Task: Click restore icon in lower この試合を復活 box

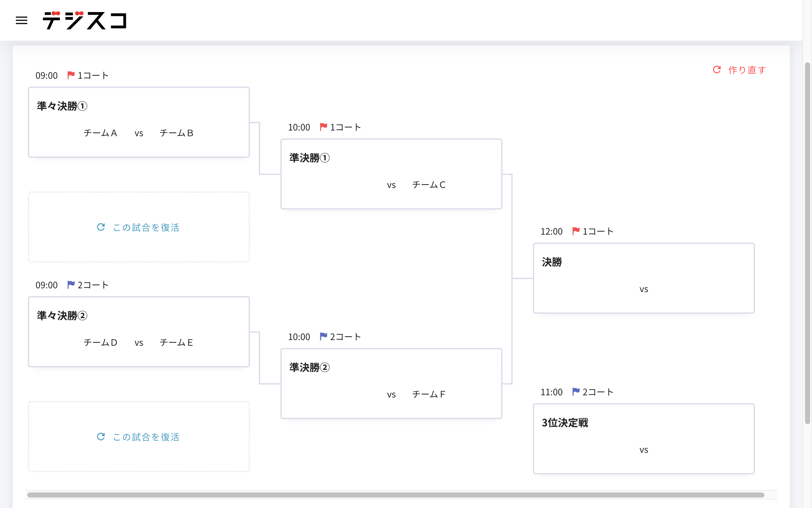Action: [x=101, y=437]
